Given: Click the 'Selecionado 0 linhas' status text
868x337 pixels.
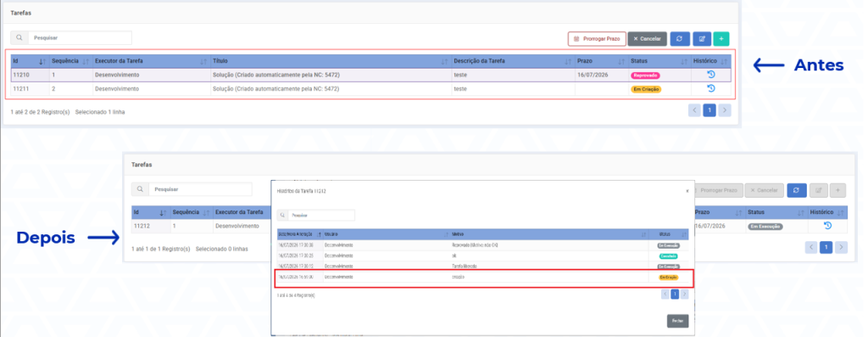Looking at the screenshot, I should [222, 249].
